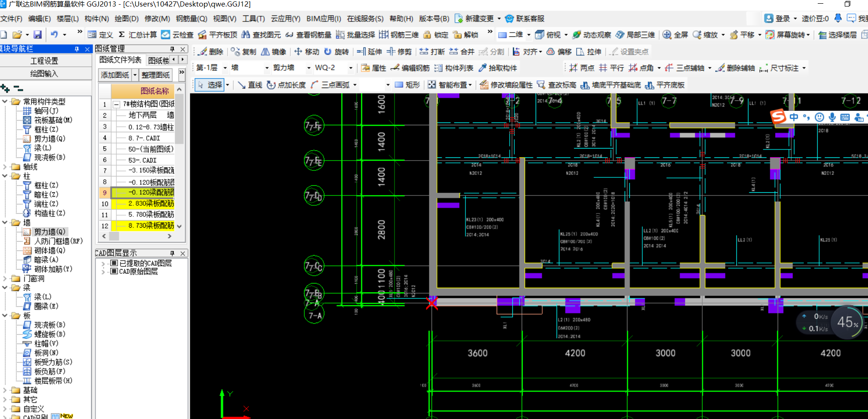Open the 绘图(D) menu
The height and width of the screenshot is (419, 868).
(127, 19)
